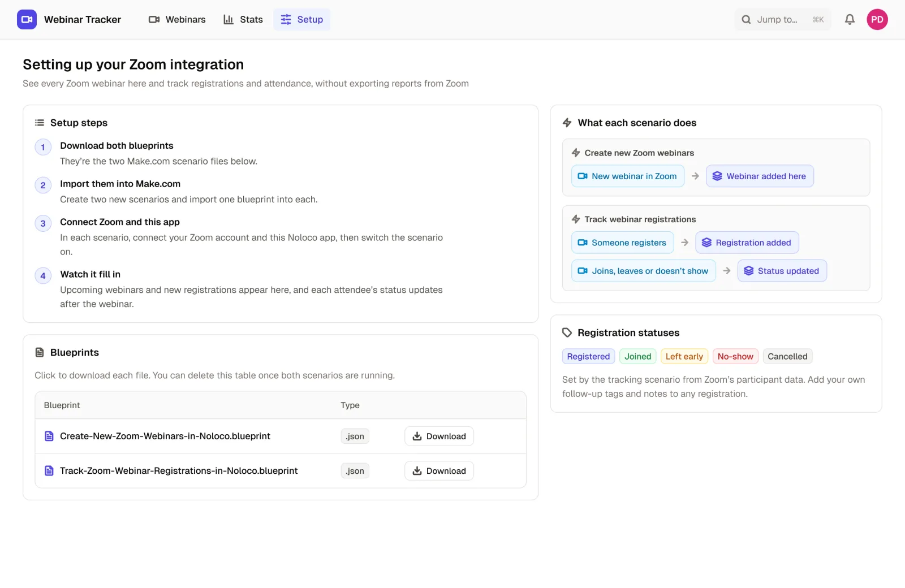This screenshot has height=588, width=905.
Task: Click the New webinar in Zoom chip
Action: click(x=628, y=176)
